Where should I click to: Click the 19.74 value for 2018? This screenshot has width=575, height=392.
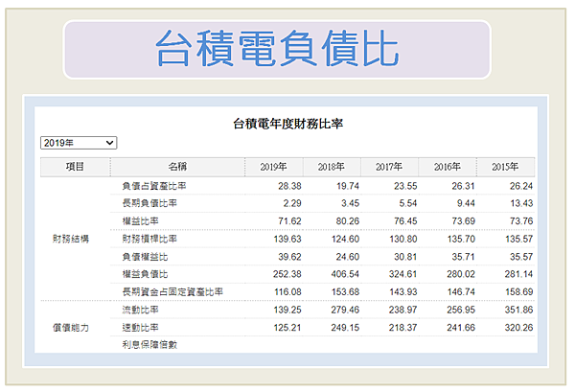[348, 186]
